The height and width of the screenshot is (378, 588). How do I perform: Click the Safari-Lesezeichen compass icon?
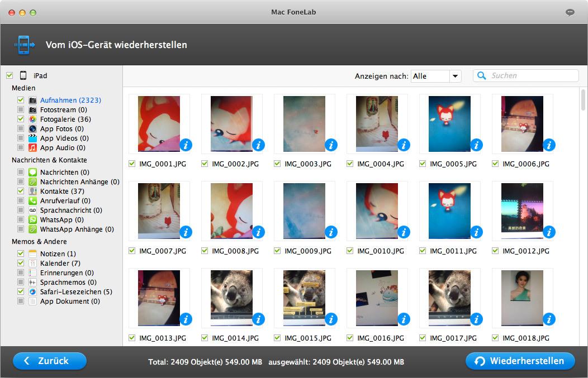[32, 292]
